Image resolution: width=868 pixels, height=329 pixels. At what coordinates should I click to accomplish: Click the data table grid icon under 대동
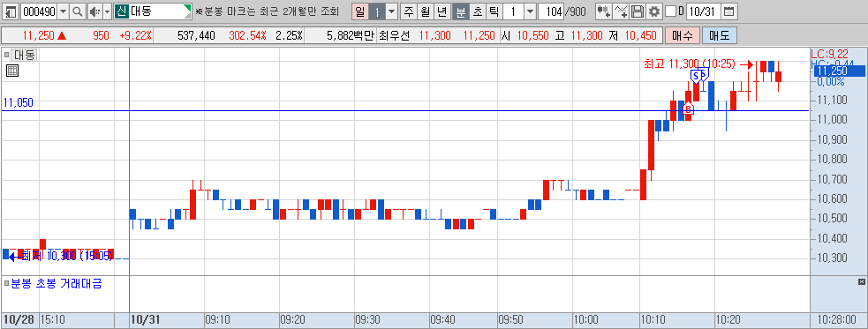(x=12, y=71)
